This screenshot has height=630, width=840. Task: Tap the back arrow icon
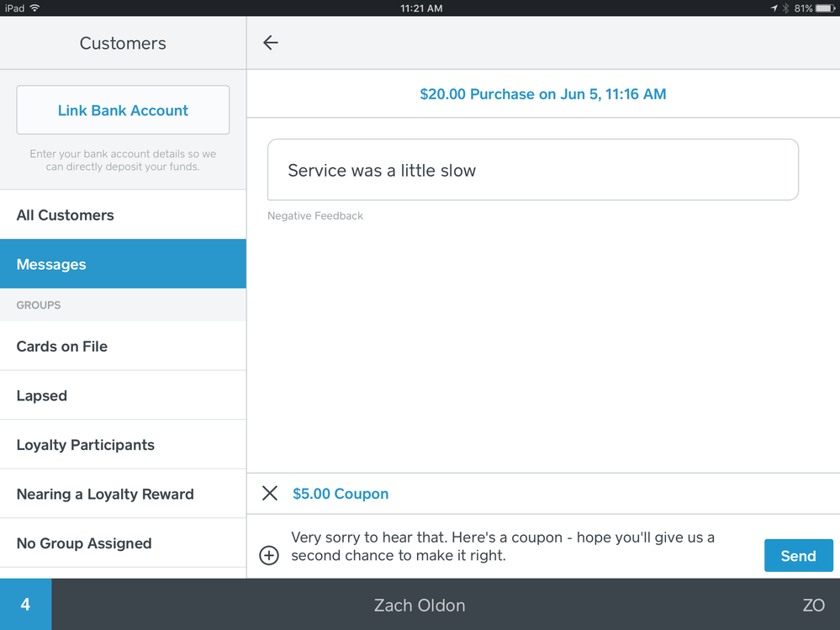pyautogui.click(x=270, y=43)
